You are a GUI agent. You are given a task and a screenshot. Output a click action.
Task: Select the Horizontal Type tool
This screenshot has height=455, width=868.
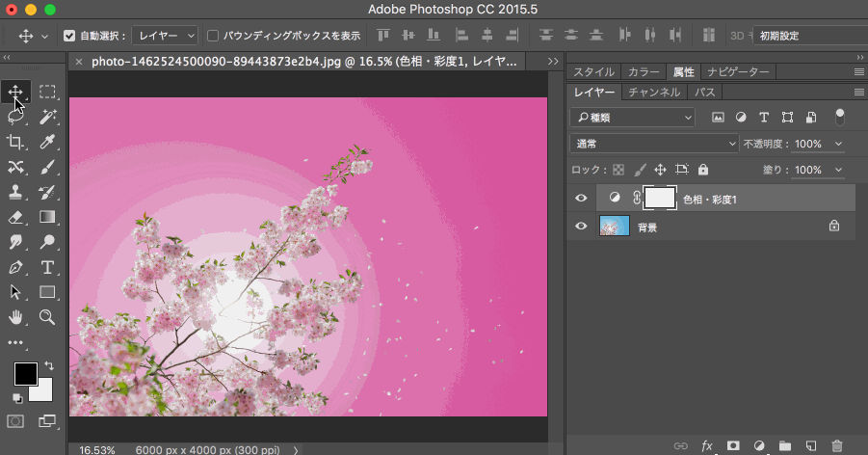pyautogui.click(x=47, y=267)
